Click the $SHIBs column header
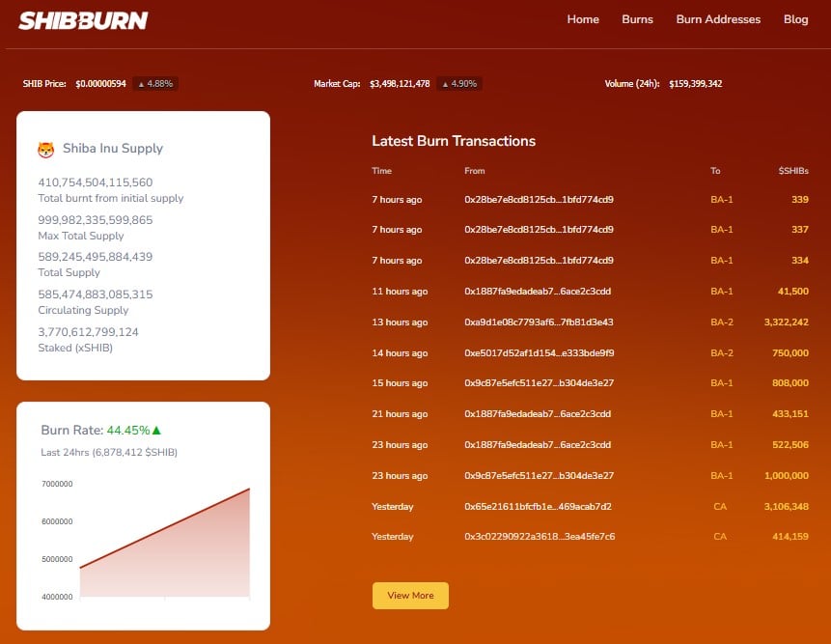Screen dimensions: 831x644 click(x=793, y=171)
